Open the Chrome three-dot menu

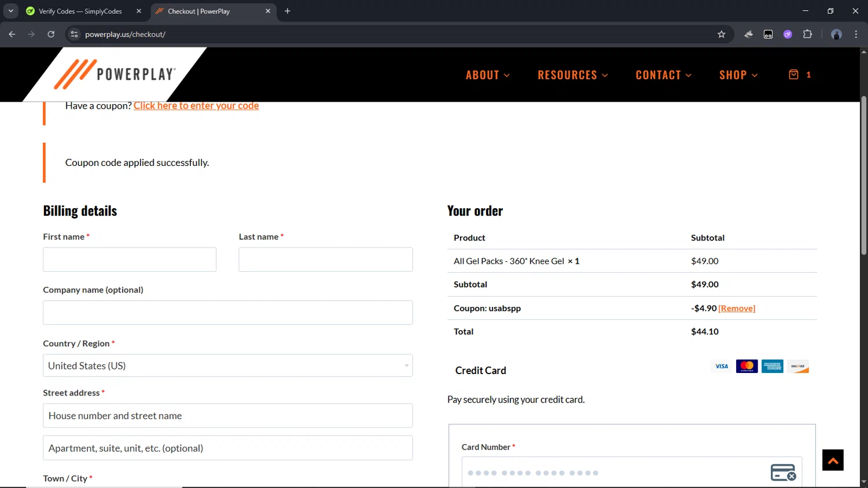[856, 34]
